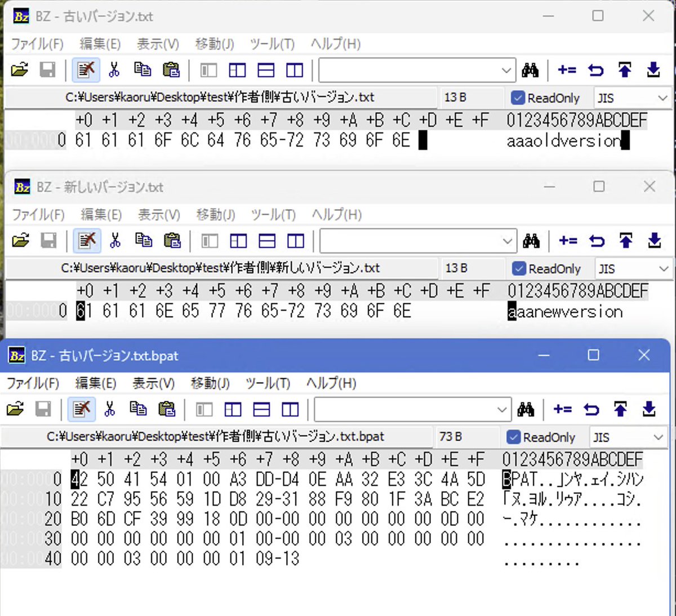Click binoculars Find icon in 新しいバージョン.txt window
This screenshot has width=676, height=616.
pyautogui.click(x=531, y=241)
